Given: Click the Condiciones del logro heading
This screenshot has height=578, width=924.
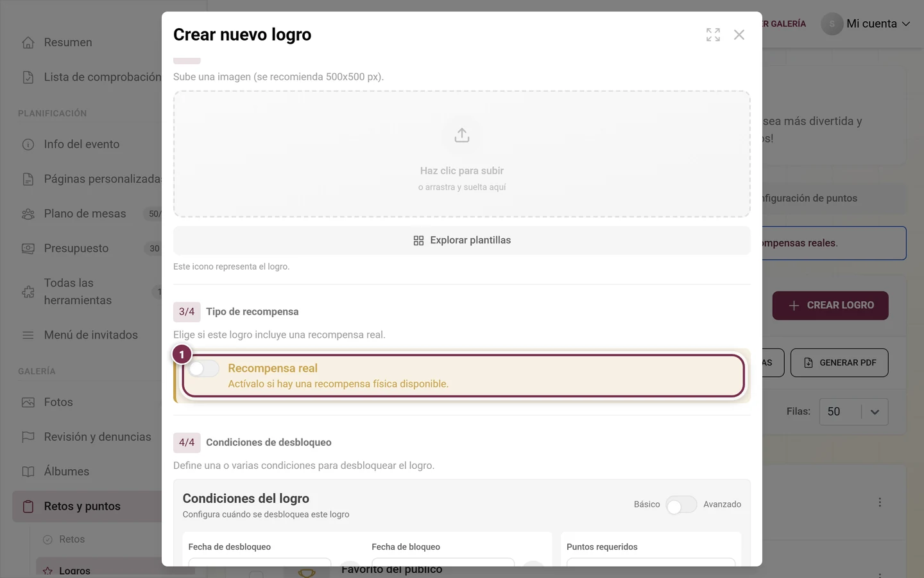Looking at the screenshot, I should point(246,498).
